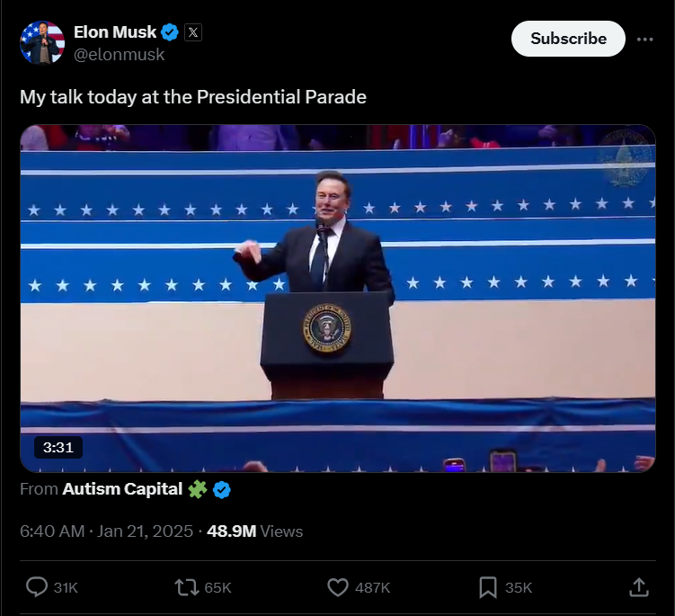Click Autism Capital's blue verified checkmark
Viewport: 675px width, 616px height.
(x=221, y=490)
